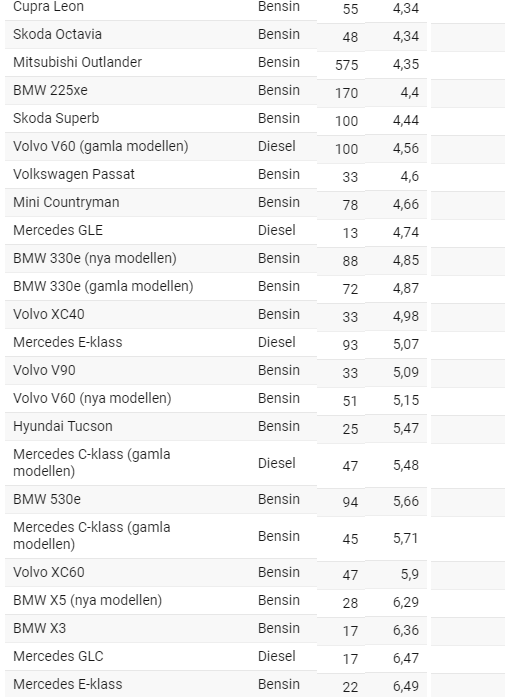Select the Mini Countryman row
The image size is (505, 697).
click(x=216, y=202)
